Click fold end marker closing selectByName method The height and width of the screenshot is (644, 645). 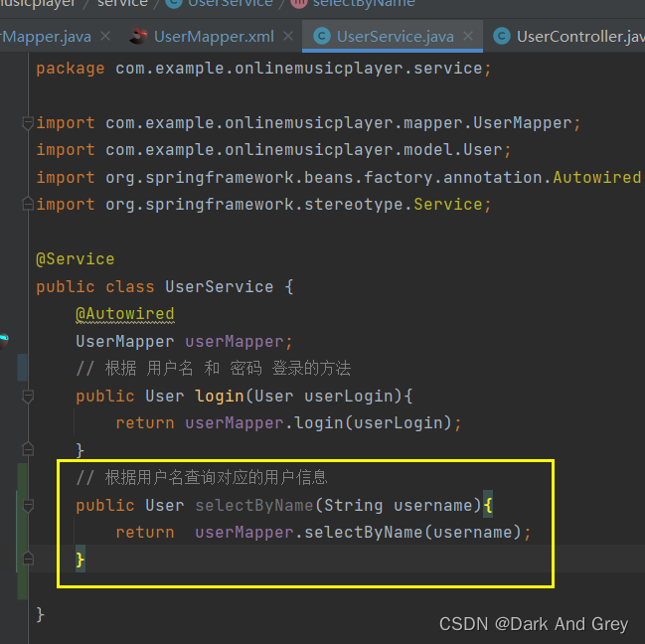tap(28, 559)
